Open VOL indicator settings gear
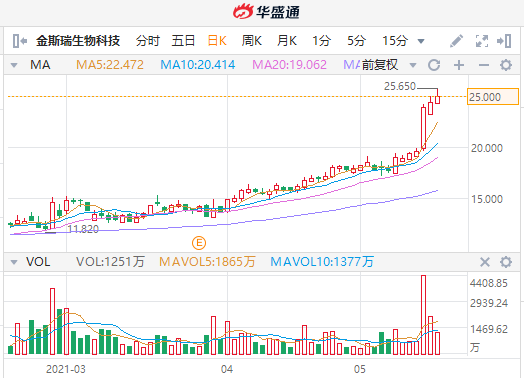Screen dimensions: 524x378 point(506,262)
